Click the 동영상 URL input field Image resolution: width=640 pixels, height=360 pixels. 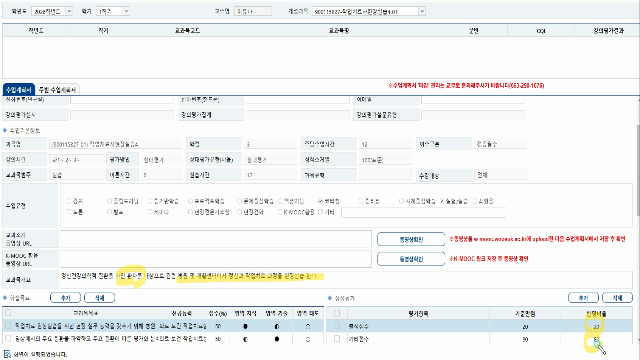(216, 239)
